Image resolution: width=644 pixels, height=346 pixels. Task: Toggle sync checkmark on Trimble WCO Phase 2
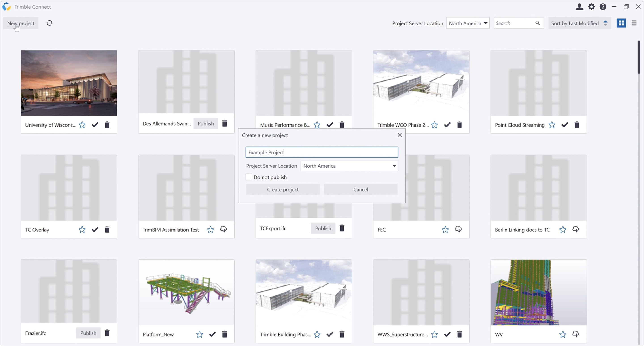(447, 124)
